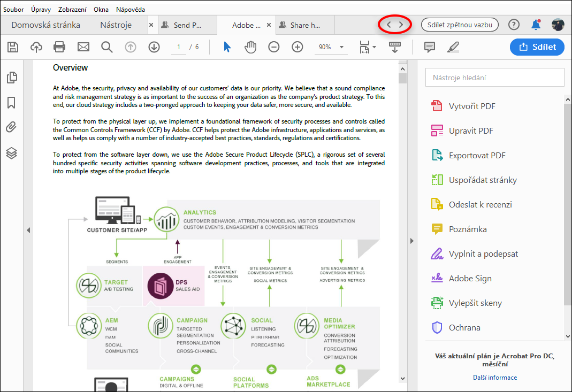572x392 pixels.
Task: Open the layers panel
Action: [11, 153]
